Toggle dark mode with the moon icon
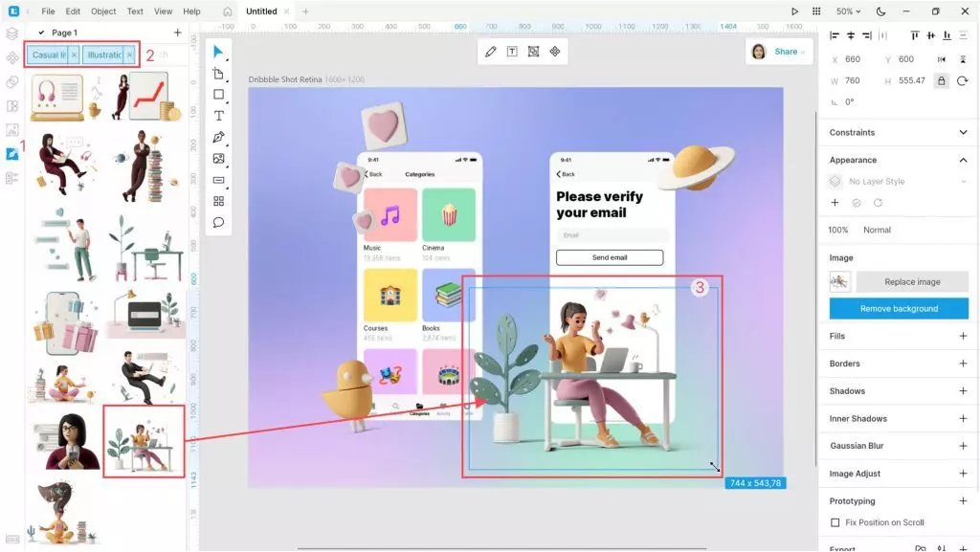The height and width of the screenshot is (552, 980). point(880,11)
